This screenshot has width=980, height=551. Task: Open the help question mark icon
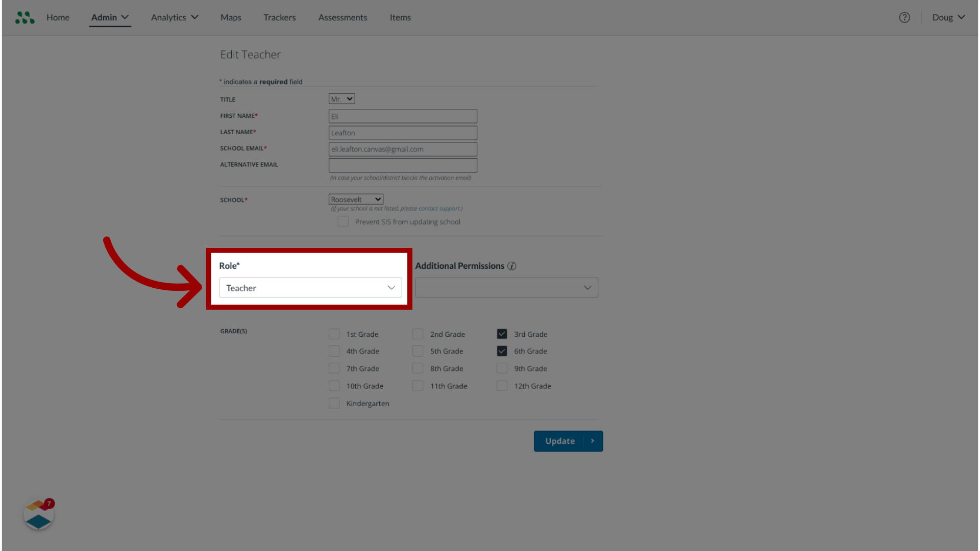(x=904, y=17)
